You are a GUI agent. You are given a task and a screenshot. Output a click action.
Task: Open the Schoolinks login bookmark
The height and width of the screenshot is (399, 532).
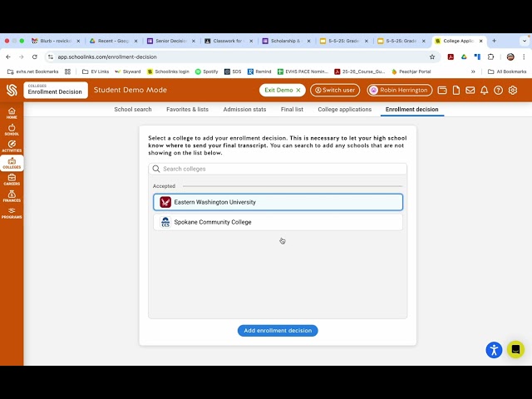[168, 71]
